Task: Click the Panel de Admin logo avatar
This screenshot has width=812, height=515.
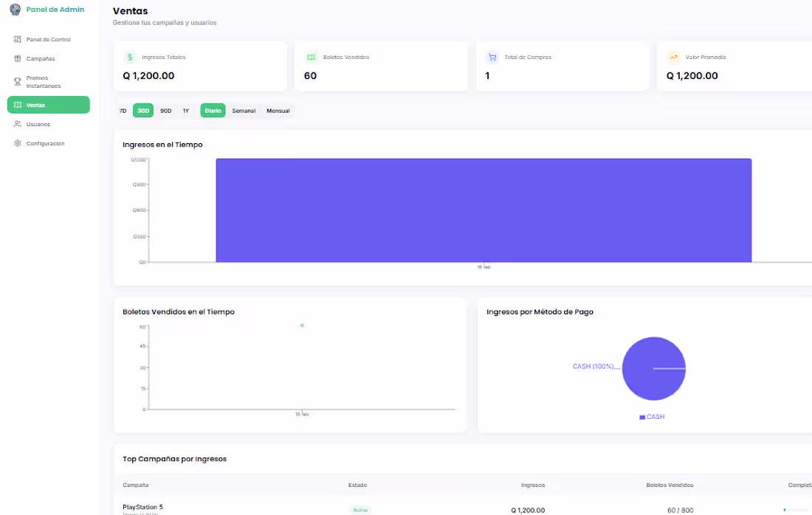Action: 15,10
